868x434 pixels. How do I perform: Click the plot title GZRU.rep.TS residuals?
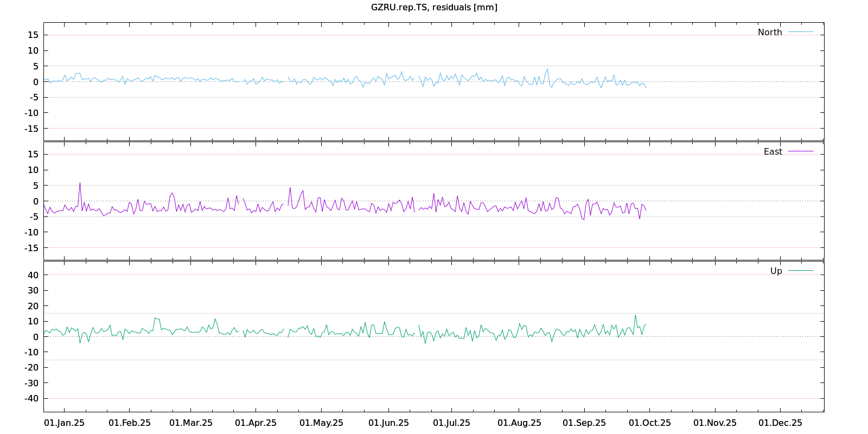434,7
